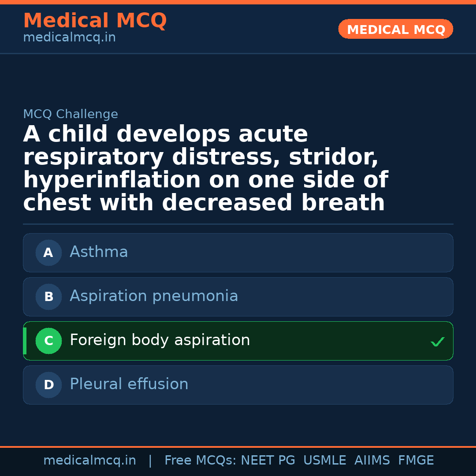Click the letter B circle badge
Screen dimensions: 476x476
[48, 297]
